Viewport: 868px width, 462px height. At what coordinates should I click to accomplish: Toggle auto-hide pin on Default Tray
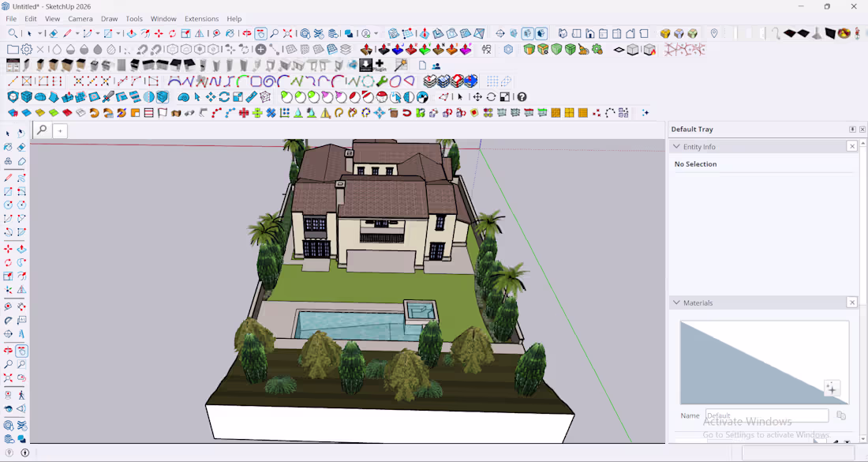pyautogui.click(x=852, y=129)
